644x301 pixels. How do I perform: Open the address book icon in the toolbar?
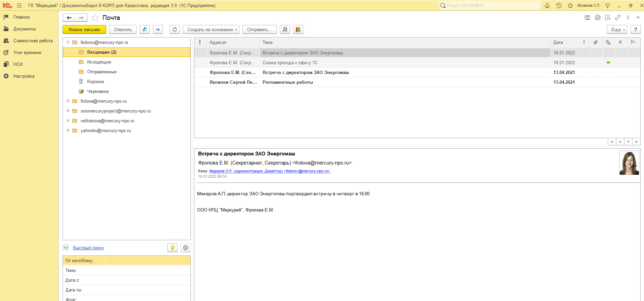pos(298,29)
